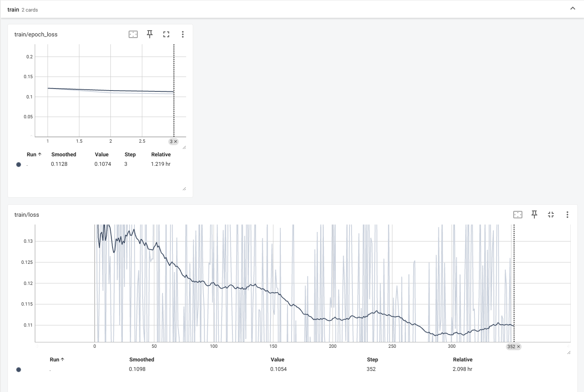The image size is (584, 392).
Task: Select relative time 1.219 hr
Action: click(x=160, y=164)
